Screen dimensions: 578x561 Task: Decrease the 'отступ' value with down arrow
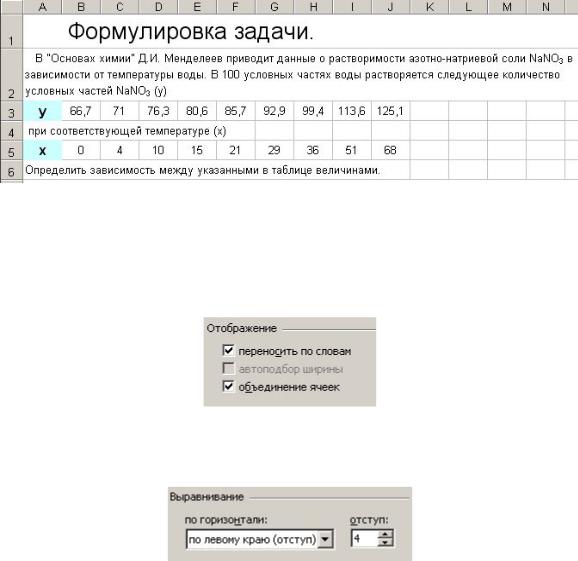(385, 543)
